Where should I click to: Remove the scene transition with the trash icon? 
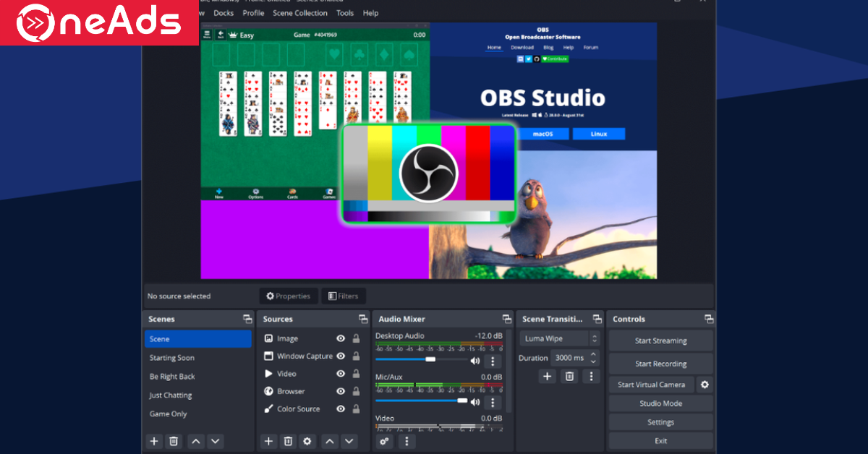(569, 376)
